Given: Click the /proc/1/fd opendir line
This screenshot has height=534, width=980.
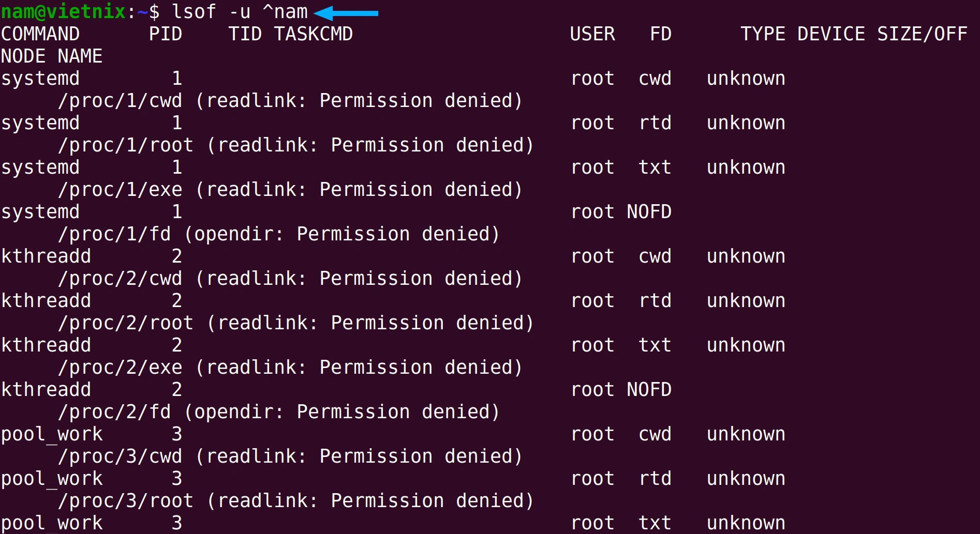Looking at the screenshot, I should coord(279,234).
